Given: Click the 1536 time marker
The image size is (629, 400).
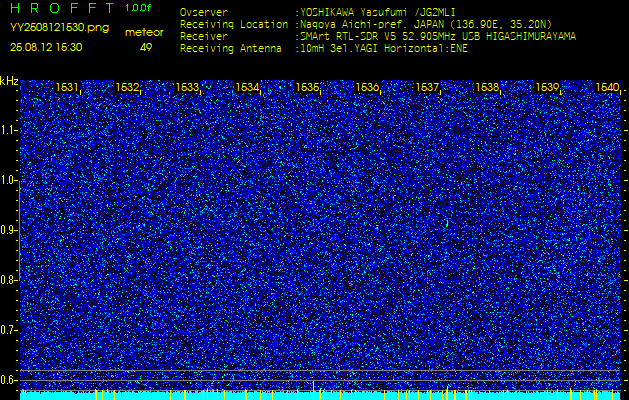Looking at the screenshot, I should point(367,87).
